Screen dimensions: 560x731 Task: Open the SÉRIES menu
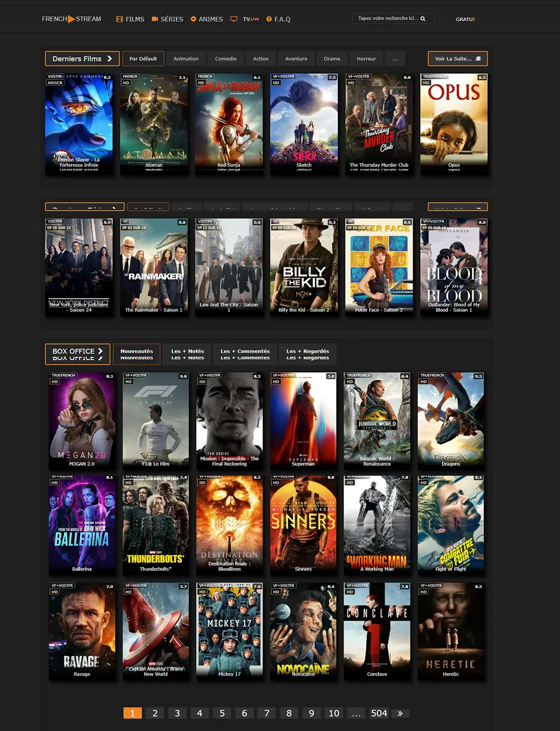pos(167,19)
